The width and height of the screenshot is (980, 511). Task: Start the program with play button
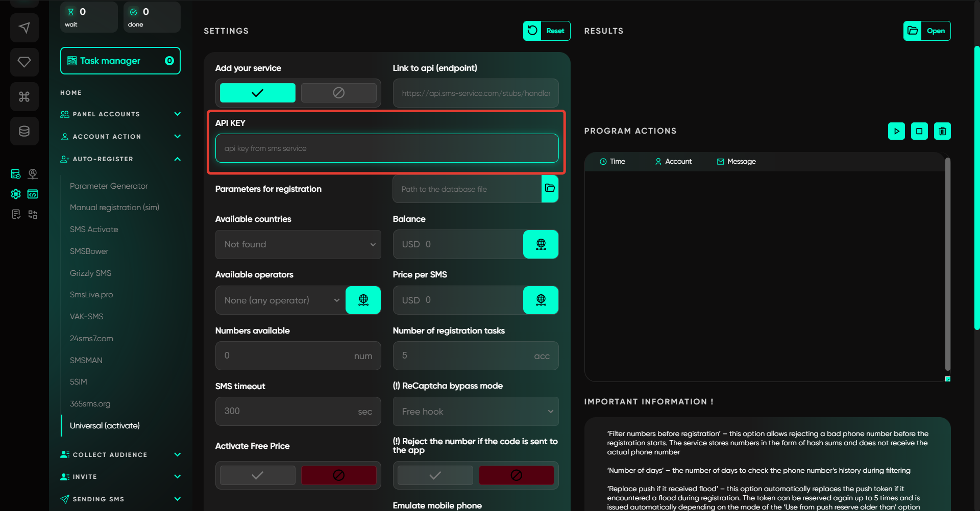[896, 131]
